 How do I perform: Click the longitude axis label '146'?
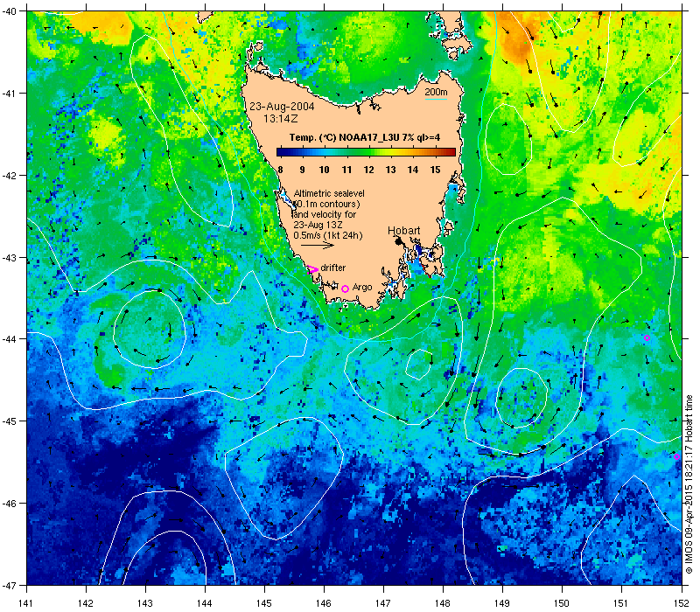(324, 603)
